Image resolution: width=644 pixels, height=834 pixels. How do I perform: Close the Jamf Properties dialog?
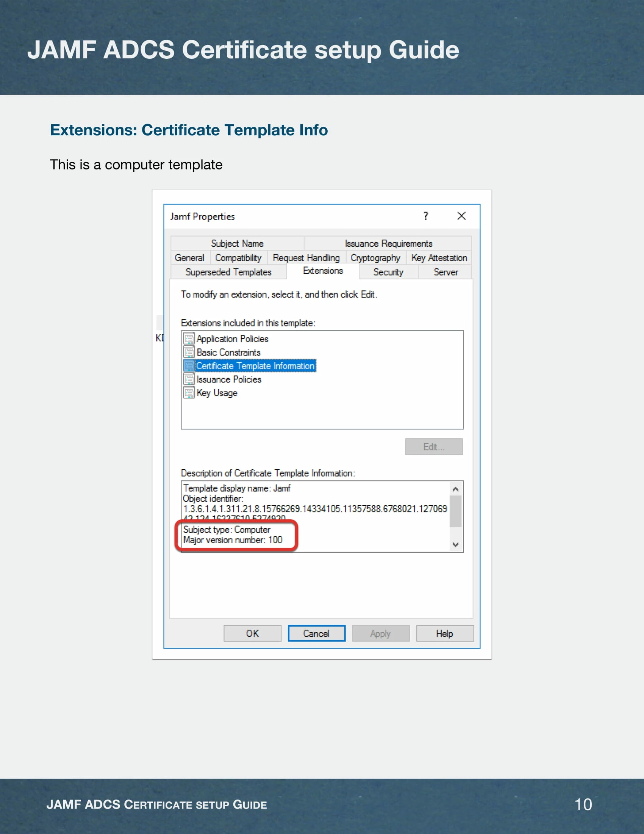point(461,216)
